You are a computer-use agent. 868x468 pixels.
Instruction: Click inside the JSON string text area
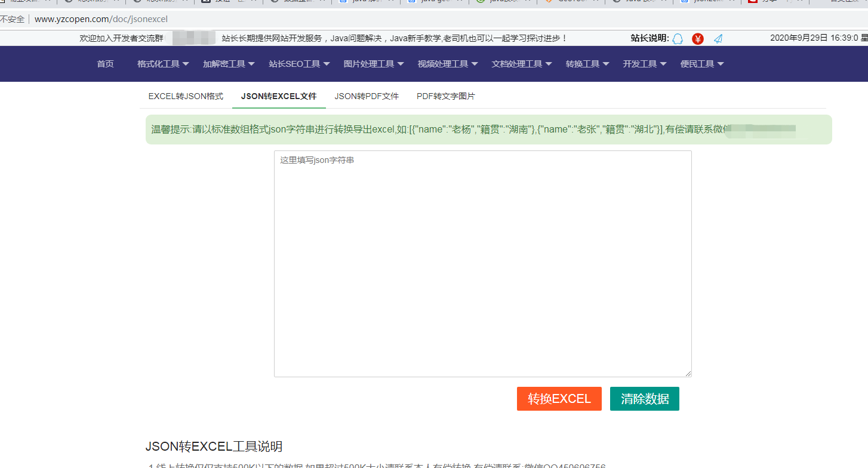click(482, 263)
